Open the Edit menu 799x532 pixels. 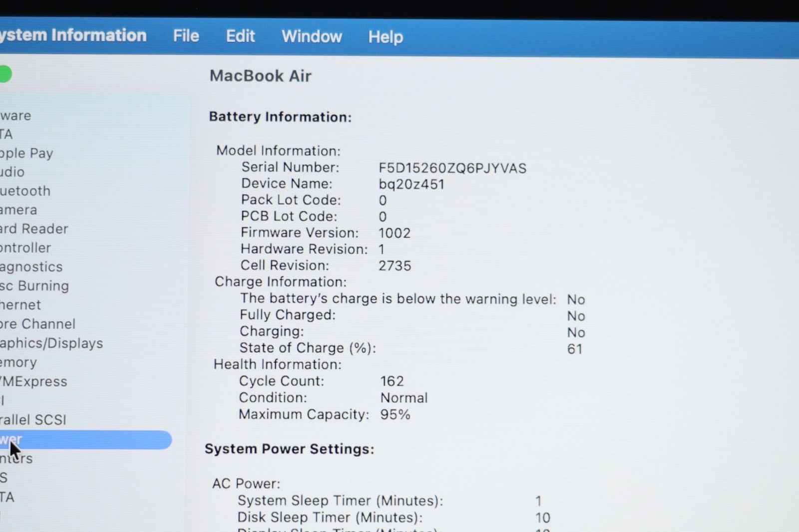pos(240,36)
